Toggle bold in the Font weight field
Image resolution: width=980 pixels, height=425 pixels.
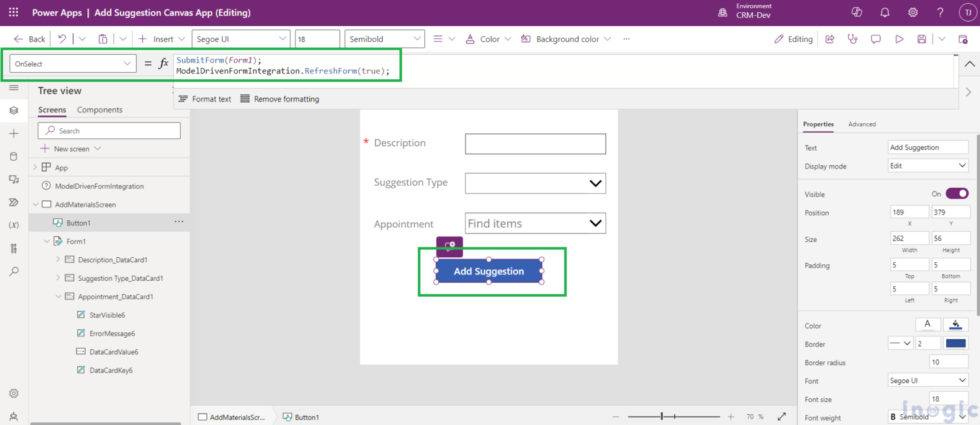click(895, 416)
